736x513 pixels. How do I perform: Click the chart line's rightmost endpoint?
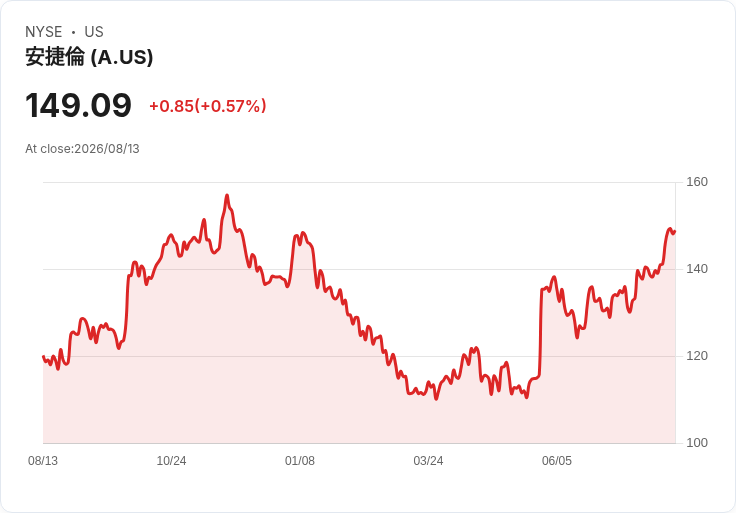675,231
